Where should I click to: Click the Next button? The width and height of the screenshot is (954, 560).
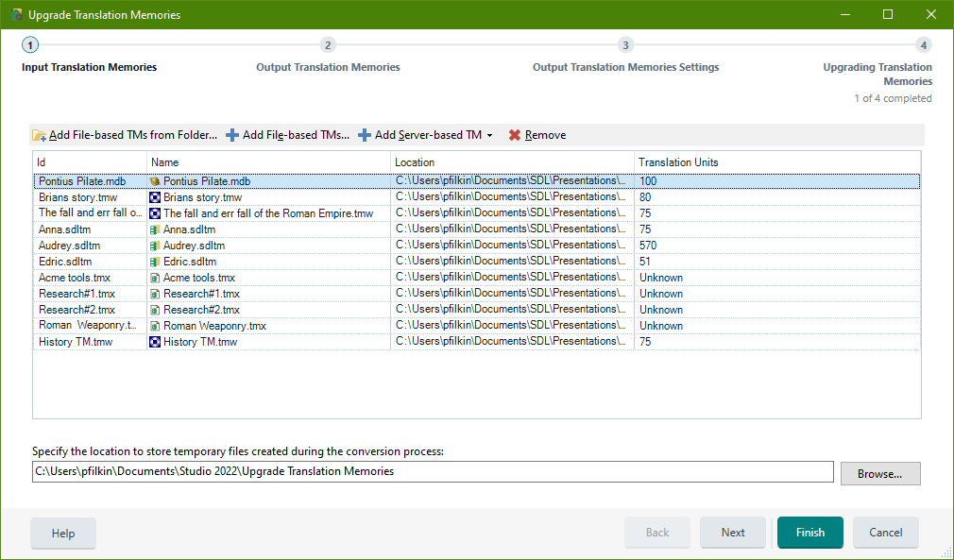tap(733, 532)
